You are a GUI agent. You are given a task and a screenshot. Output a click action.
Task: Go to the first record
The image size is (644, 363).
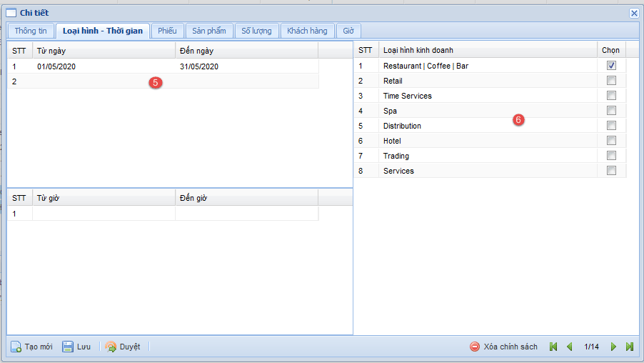(x=553, y=347)
